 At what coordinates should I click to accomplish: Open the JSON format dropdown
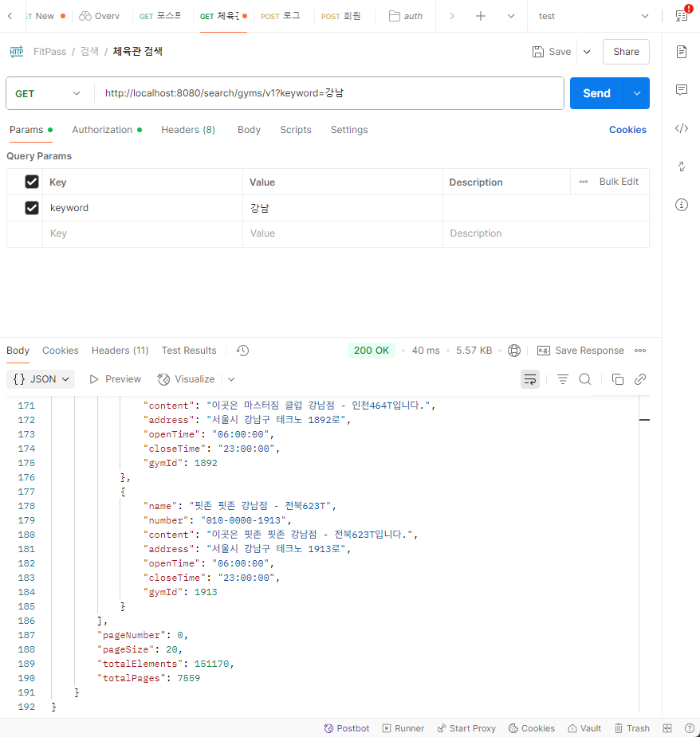(41, 379)
